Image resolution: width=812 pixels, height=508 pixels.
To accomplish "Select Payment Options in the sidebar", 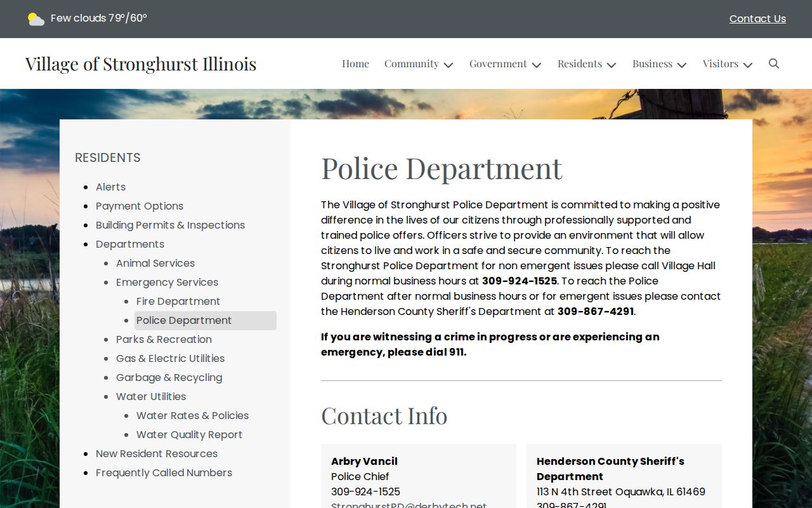I will (140, 206).
